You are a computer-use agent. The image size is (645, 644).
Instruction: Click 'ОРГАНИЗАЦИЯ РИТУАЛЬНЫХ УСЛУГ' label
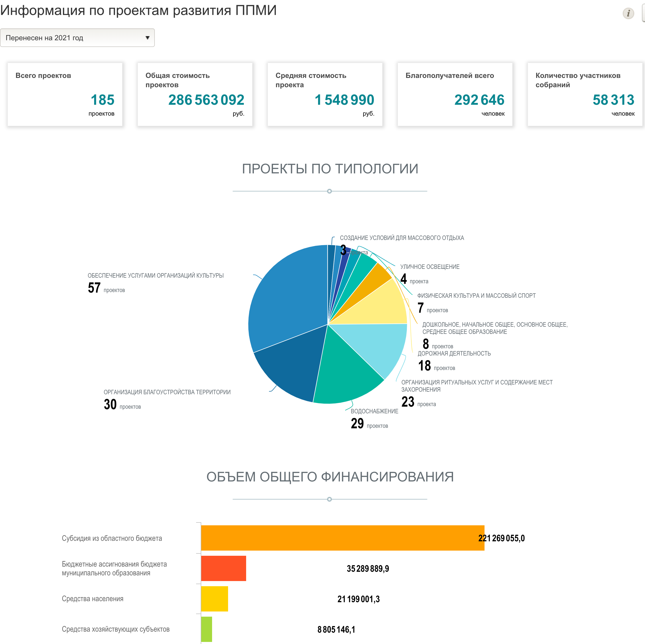tap(477, 385)
